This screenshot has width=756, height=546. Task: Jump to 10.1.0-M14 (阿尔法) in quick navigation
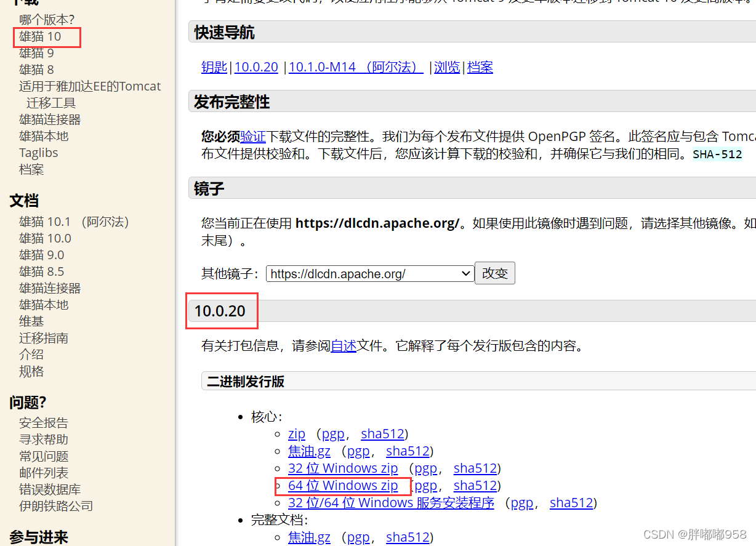pos(356,67)
